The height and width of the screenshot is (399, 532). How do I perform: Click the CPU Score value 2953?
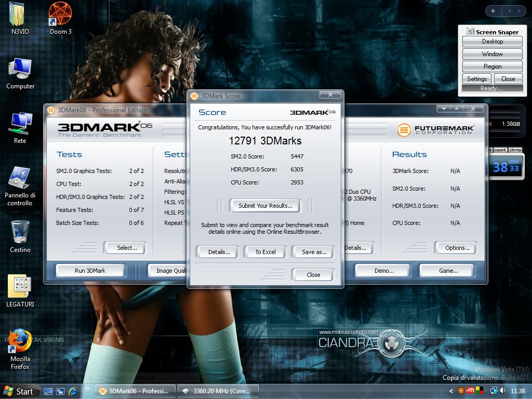pos(297,182)
